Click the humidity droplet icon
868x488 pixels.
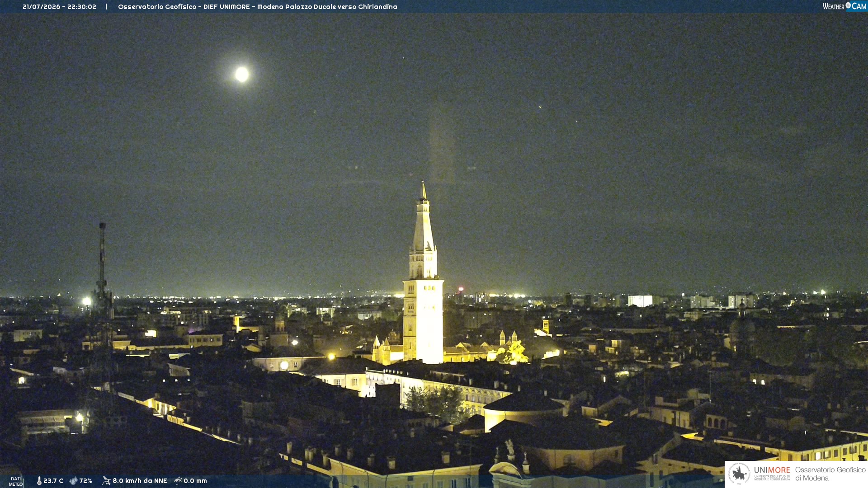(x=73, y=481)
